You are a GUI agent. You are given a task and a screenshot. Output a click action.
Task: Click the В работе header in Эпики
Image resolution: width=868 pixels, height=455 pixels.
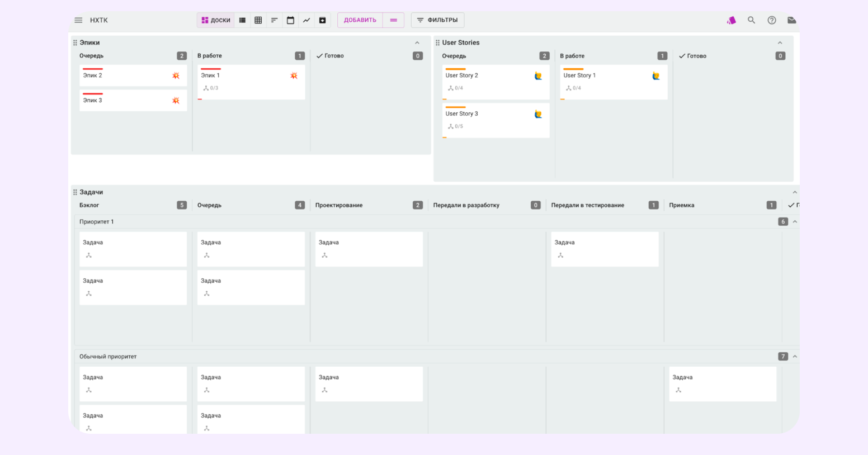pyautogui.click(x=210, y=56)
